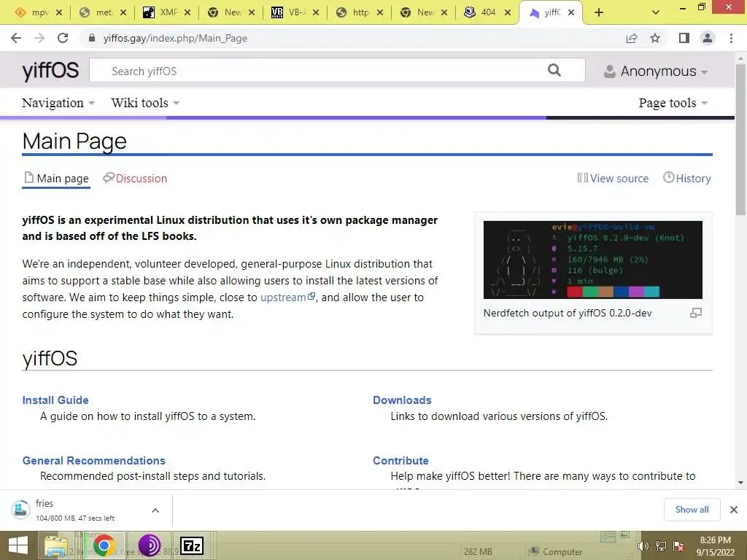Open File Explorer from the taskbar

click(56, 545)
